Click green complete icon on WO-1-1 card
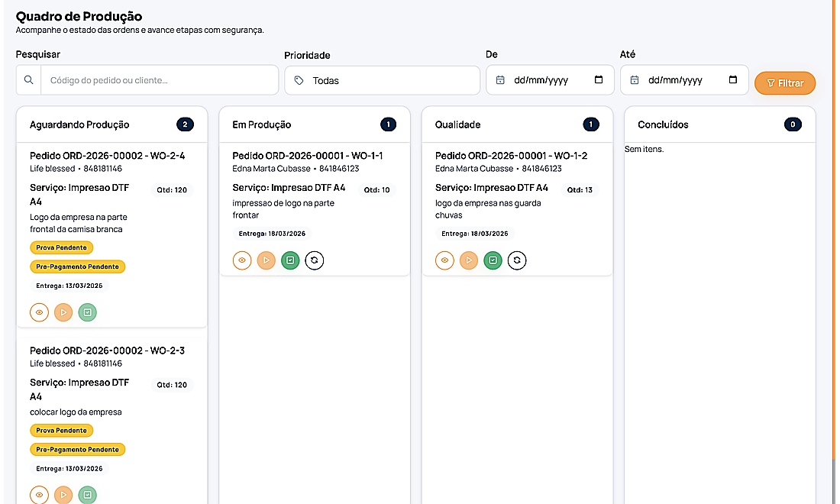The width and height of the screenshot is (840, 504). tap(290, 260)
